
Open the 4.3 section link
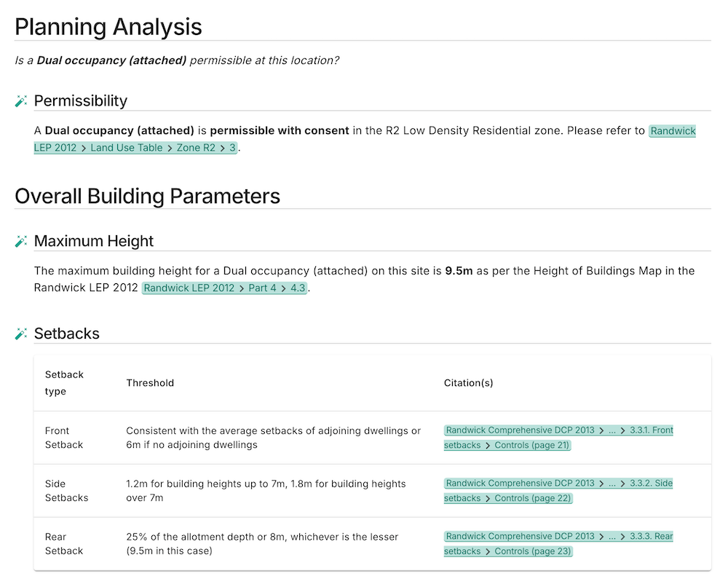pos(297,288)
